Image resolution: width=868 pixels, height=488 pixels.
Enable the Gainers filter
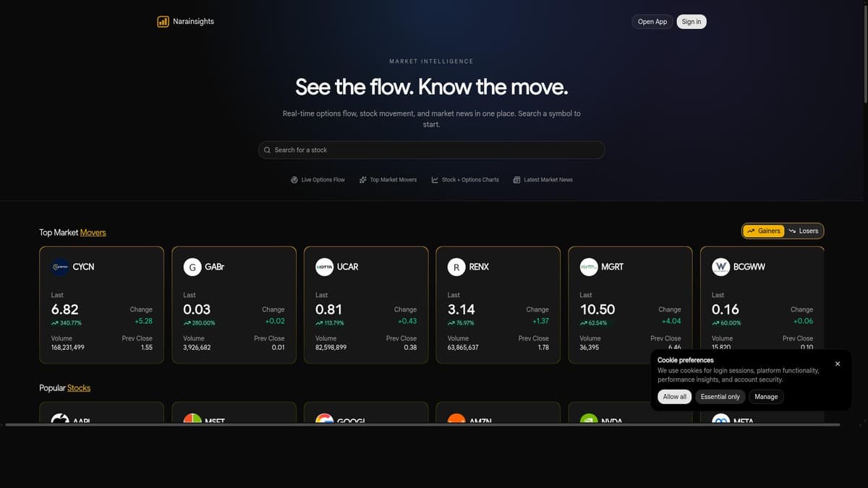pyautogui.click(x=763, y=231)
